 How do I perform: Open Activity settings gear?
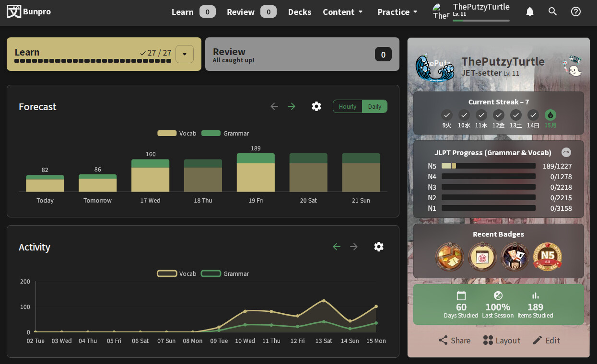tap(379, 247)
